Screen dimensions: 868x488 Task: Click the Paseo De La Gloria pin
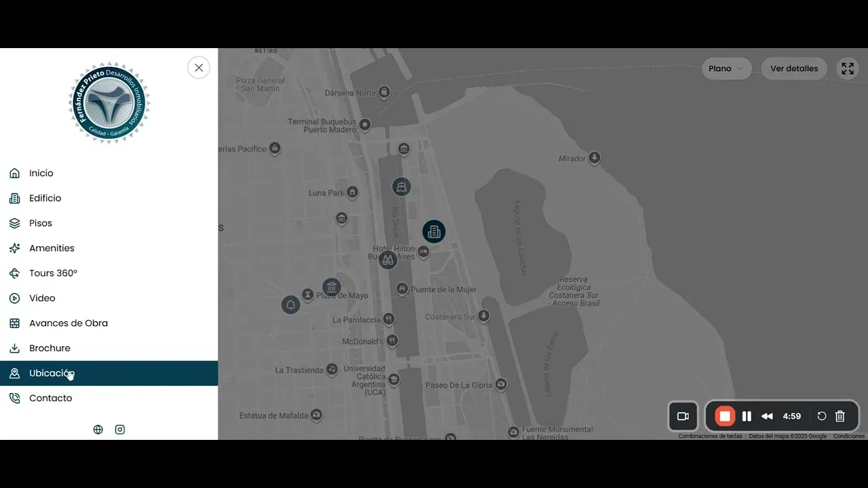500,384
